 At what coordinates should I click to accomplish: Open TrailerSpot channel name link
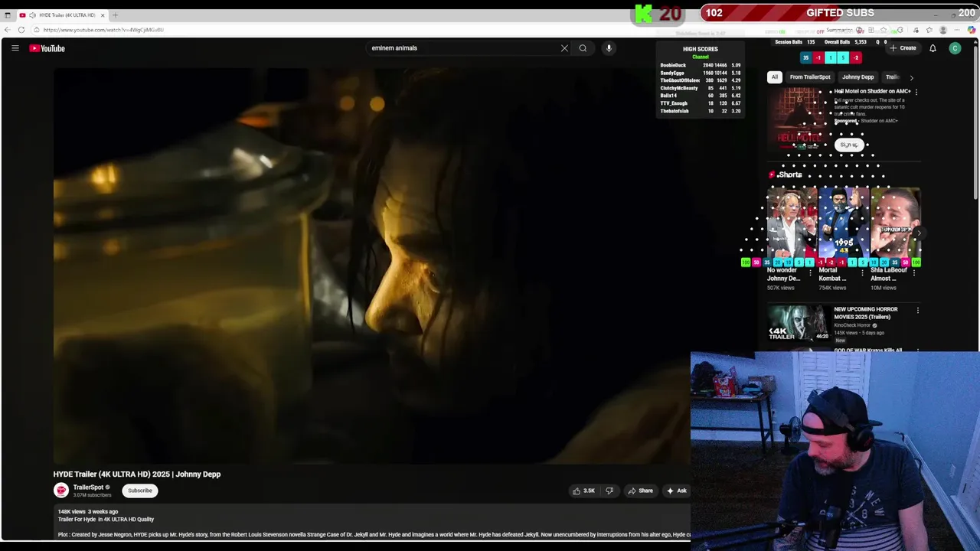click(88, 487)
